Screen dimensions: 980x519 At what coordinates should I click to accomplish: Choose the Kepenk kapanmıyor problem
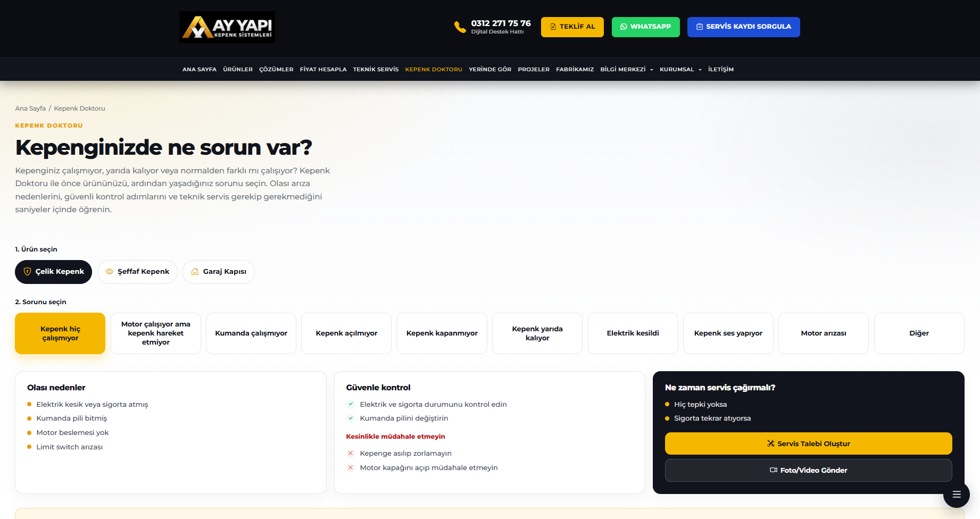(x=442, y=333)
